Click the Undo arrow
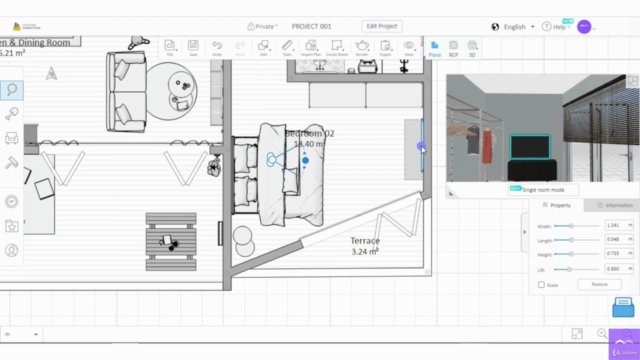 pyautogui.click(x=217, y=48)
